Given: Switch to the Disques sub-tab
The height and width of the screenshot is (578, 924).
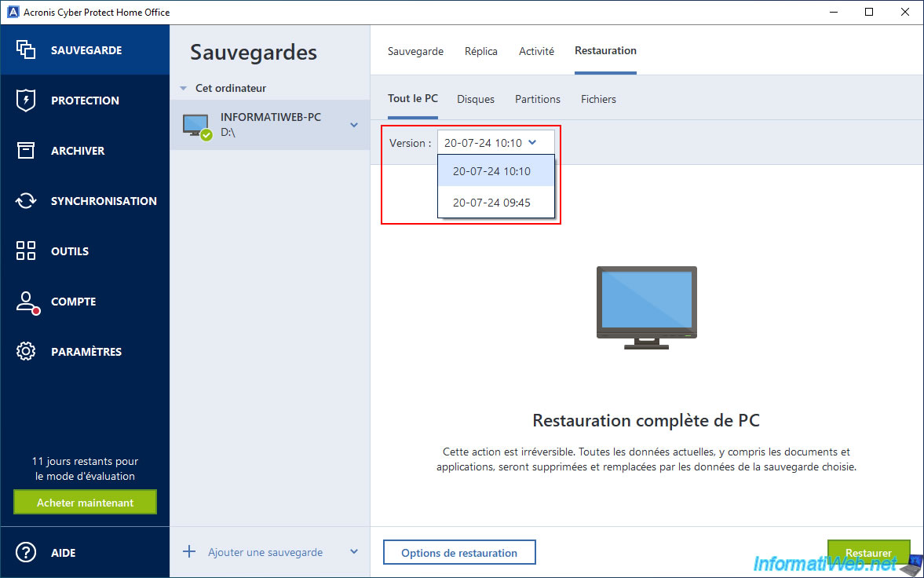Looking at the screenshot, I should [476, 99].
